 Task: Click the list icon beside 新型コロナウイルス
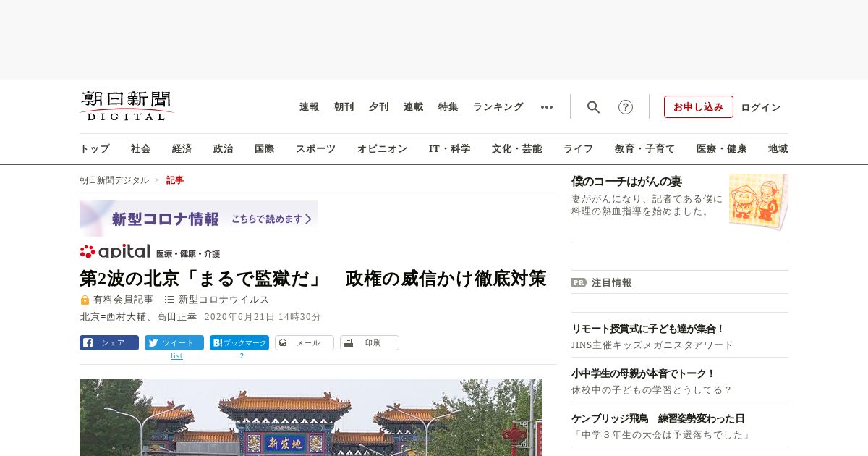point(169,300)
